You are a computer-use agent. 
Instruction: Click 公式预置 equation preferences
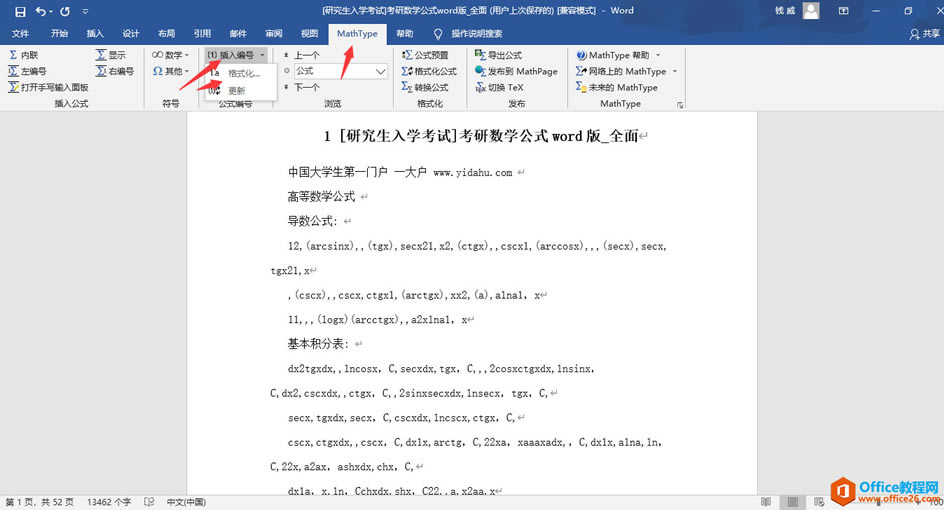tap(425, 55)
